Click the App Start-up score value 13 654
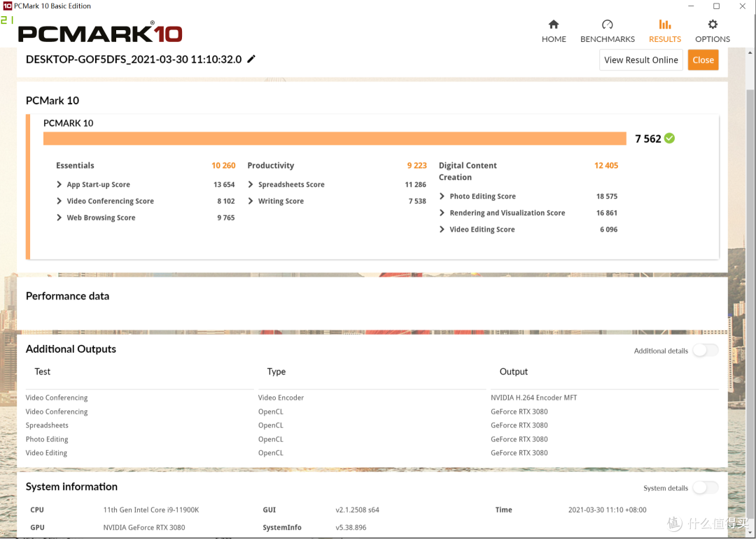Viewport: 756px width, 539px height. click(x=224, y=185)
